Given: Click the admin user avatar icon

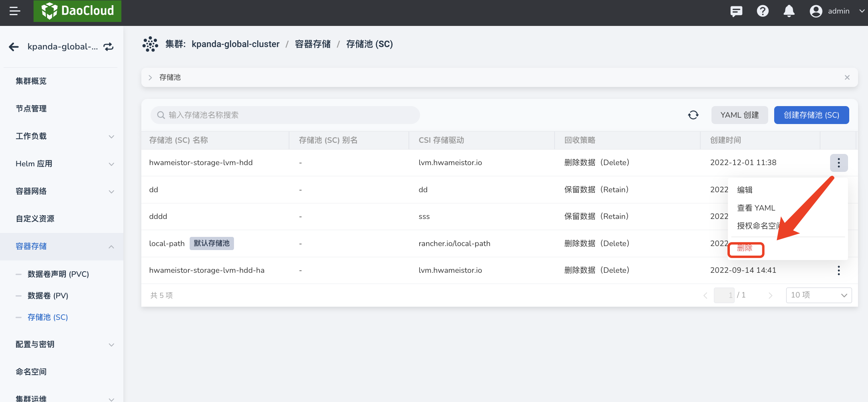Looking at the screenshot, I should click(x=816, y=11).
